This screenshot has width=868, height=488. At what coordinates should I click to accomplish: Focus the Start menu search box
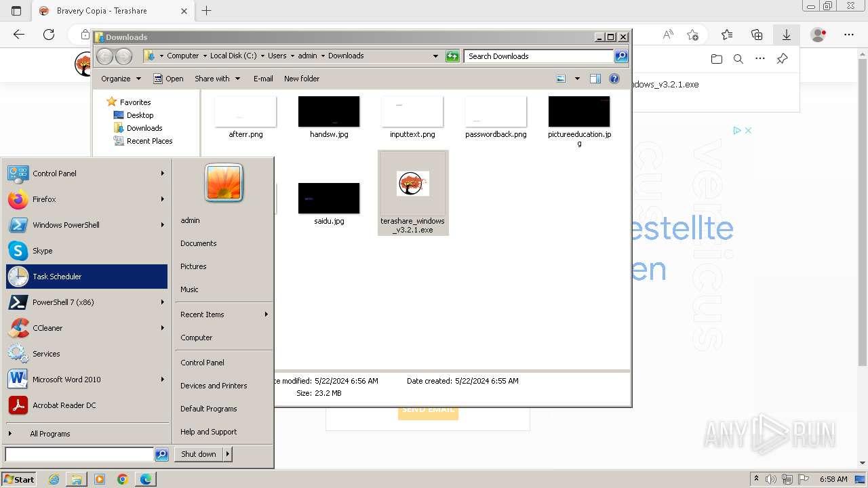[x=79, y=454]
